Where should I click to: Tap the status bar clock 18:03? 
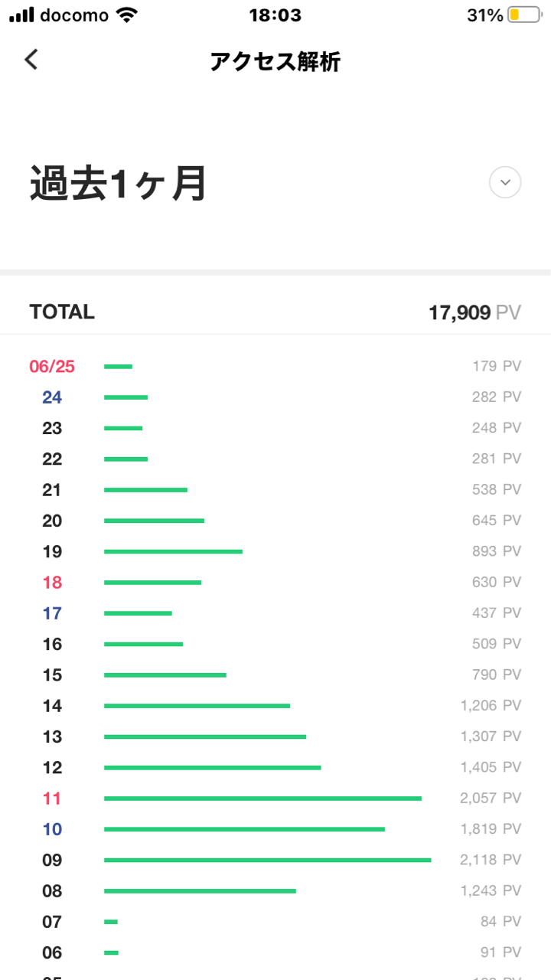(x=275, y=15)
